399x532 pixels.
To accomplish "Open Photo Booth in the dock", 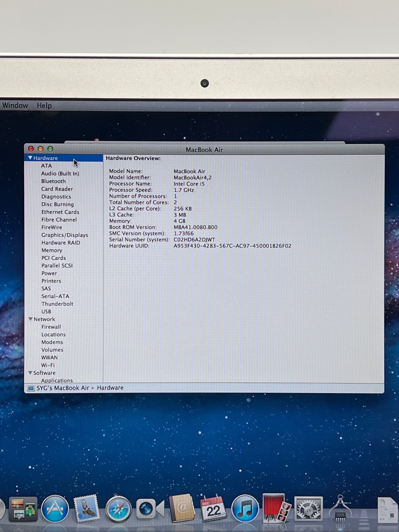I will click(277, 508).
